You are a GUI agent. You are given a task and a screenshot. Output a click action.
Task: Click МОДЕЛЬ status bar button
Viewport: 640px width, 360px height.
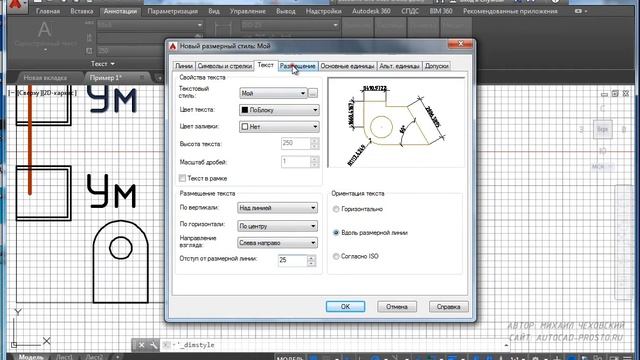coord(290,358)
